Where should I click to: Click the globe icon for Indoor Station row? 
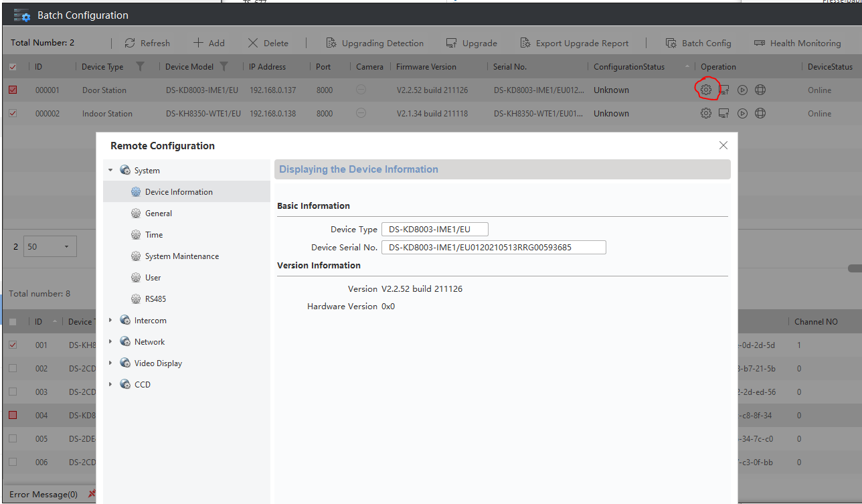[x=760, y=113]
